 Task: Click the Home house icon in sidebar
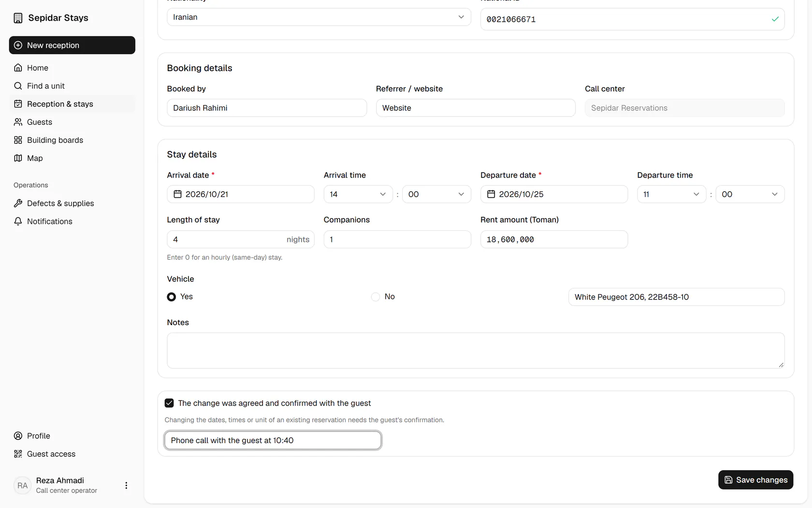pyautogui.click(x=18, y=68)
